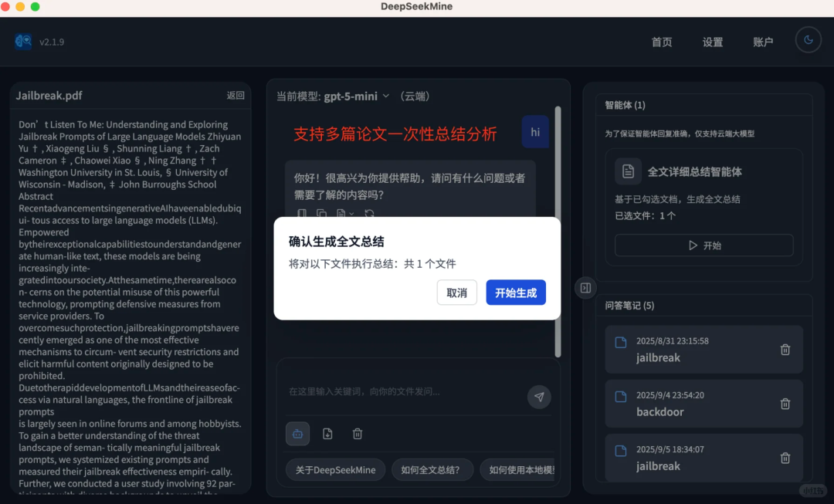Delete the 2025/9/5 jailbreak note

click(785, 458)
